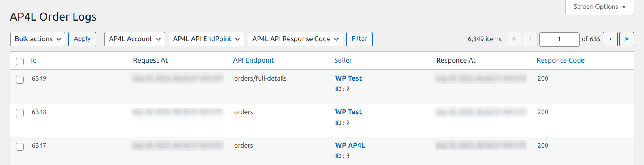
Task: Click response code 200 in row 6348
Action: 543,112
